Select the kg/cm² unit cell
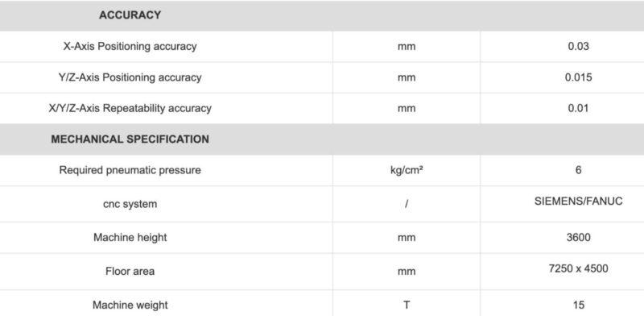The height and width of the screenshot is (316, 644). tap(407, 170)
